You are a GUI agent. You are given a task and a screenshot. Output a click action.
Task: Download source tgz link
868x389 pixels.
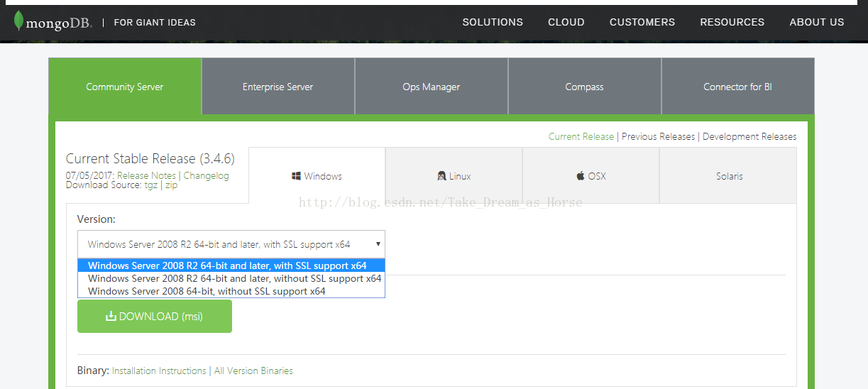click(x=151, y=185)
